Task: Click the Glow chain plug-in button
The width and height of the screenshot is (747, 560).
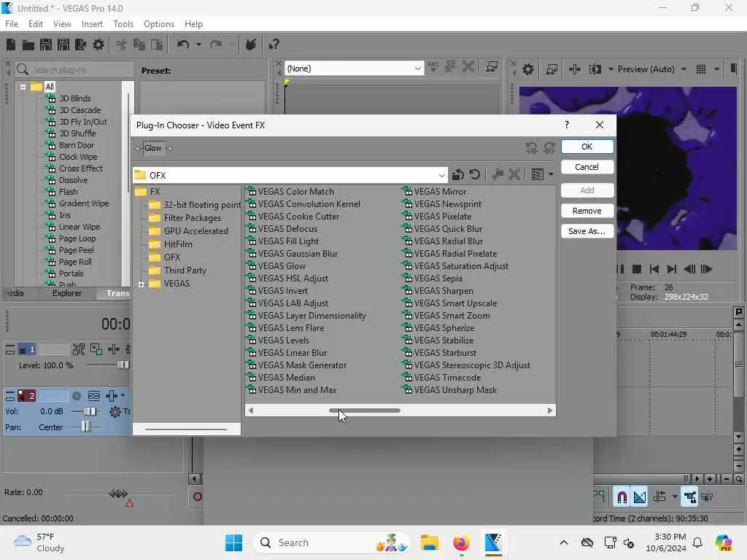Action: (x=153, y=148)
